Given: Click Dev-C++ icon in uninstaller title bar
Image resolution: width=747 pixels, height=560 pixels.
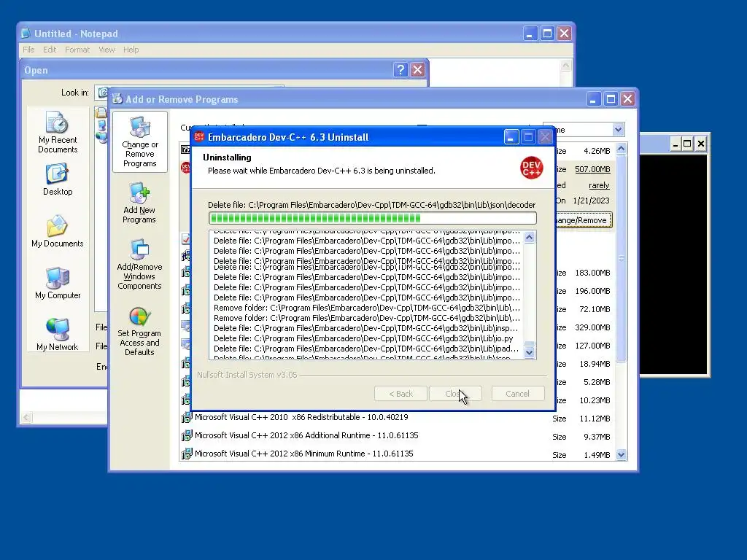Looking at the screenshot, I should tap(199, 137).
